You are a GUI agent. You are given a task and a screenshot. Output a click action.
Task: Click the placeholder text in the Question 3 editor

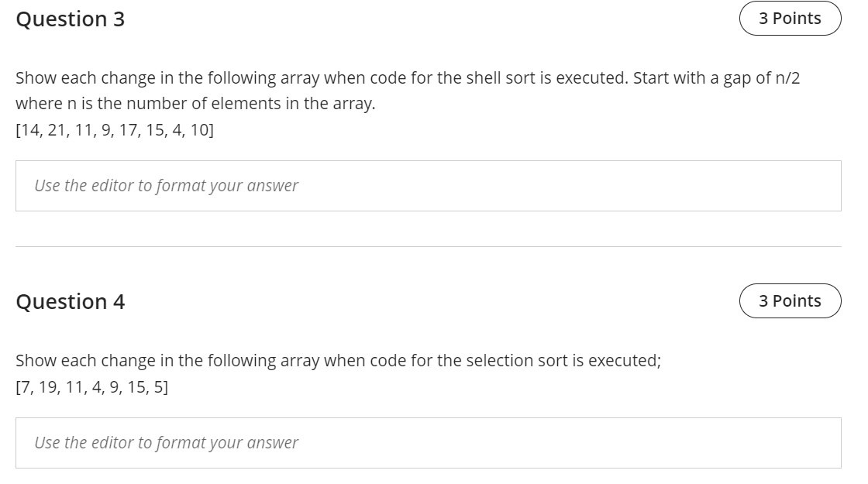click(x=166, y=186)
